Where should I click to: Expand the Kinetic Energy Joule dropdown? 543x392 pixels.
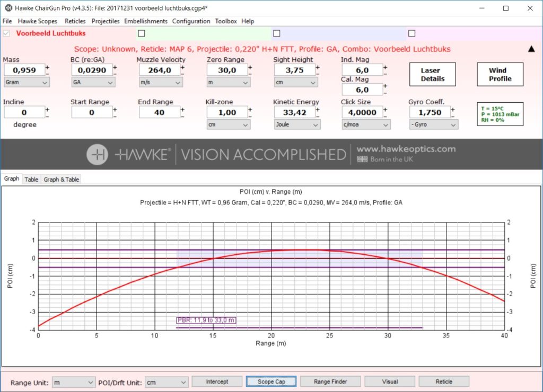[x=297, y=125]
